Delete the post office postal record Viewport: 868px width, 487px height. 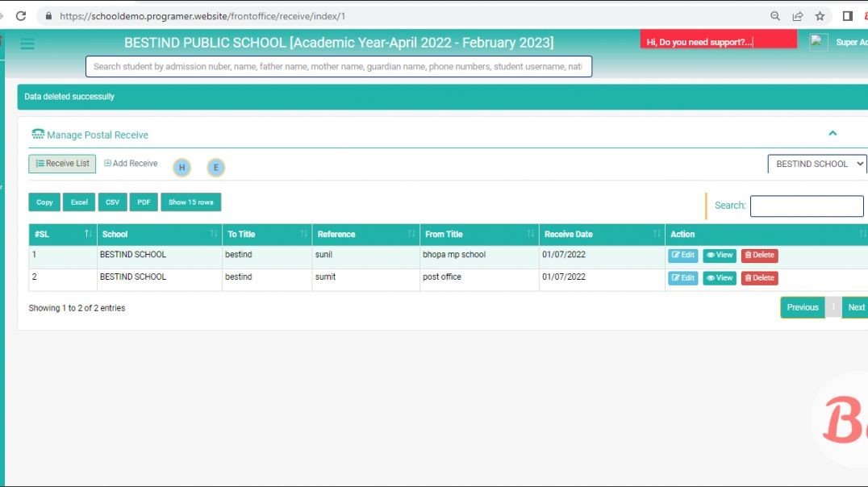[x=758, y=277]
